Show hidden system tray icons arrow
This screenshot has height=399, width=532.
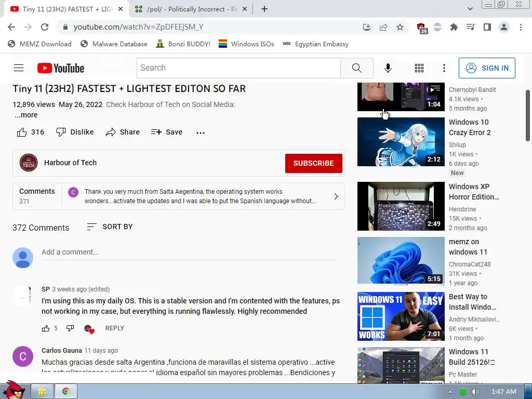tap(450, 392)
